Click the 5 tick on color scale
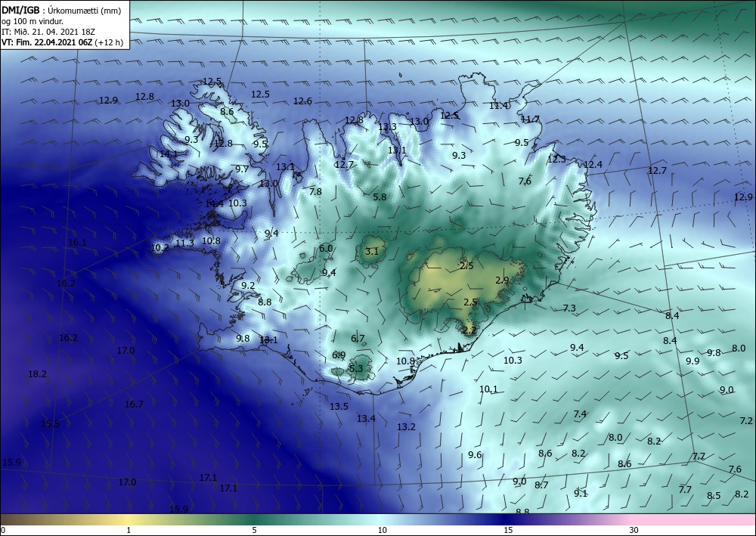 [254, 530]
